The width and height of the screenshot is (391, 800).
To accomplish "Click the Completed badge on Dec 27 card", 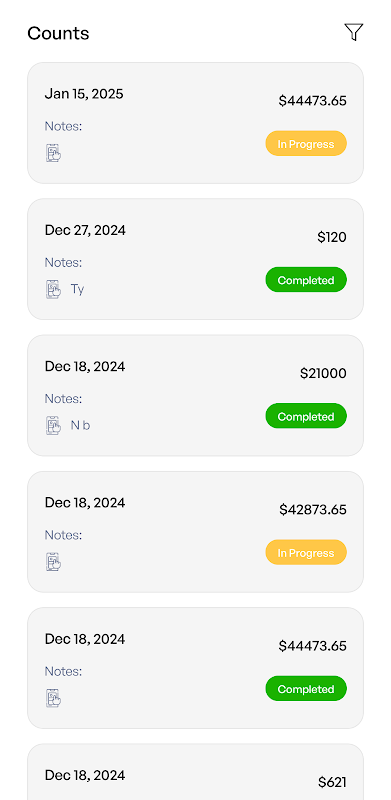I will pos(306,280).
